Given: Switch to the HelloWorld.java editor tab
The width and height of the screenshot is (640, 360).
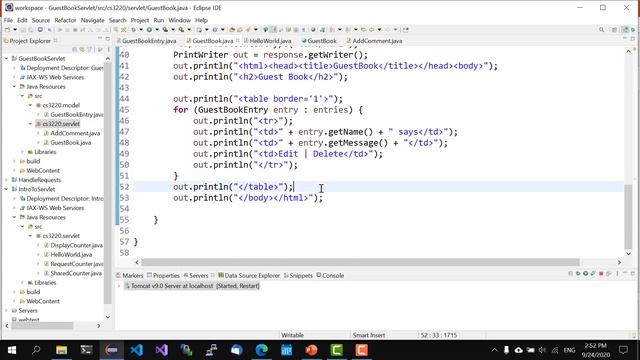Looking at the screenshot, I should [268, 41].
